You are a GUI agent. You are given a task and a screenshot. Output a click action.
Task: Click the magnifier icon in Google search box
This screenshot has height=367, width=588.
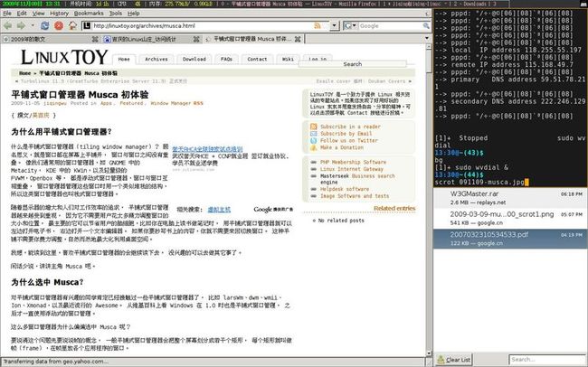click(x=426, y=26)
